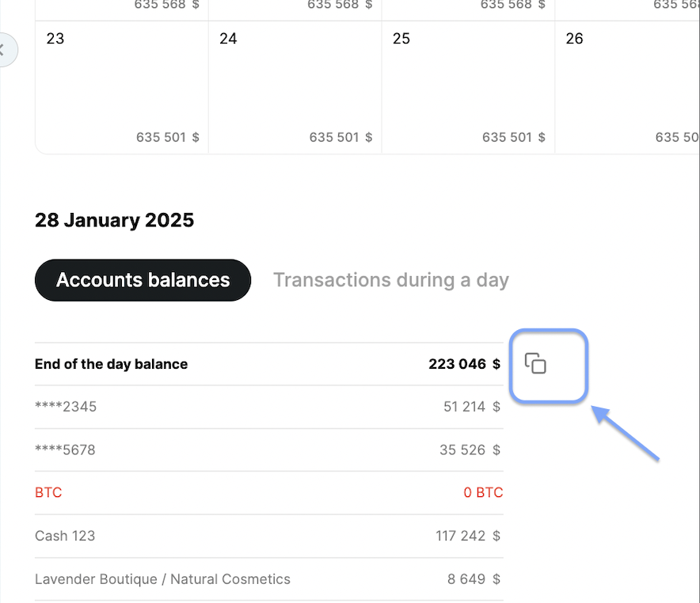Open the Cash 123 account row
Viewport: 700px width, 603px height.
pyautogui.click(x=268, y=536)
